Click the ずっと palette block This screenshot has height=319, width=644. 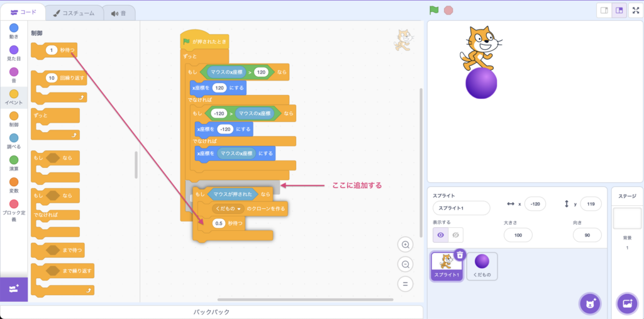coord(55,124)
